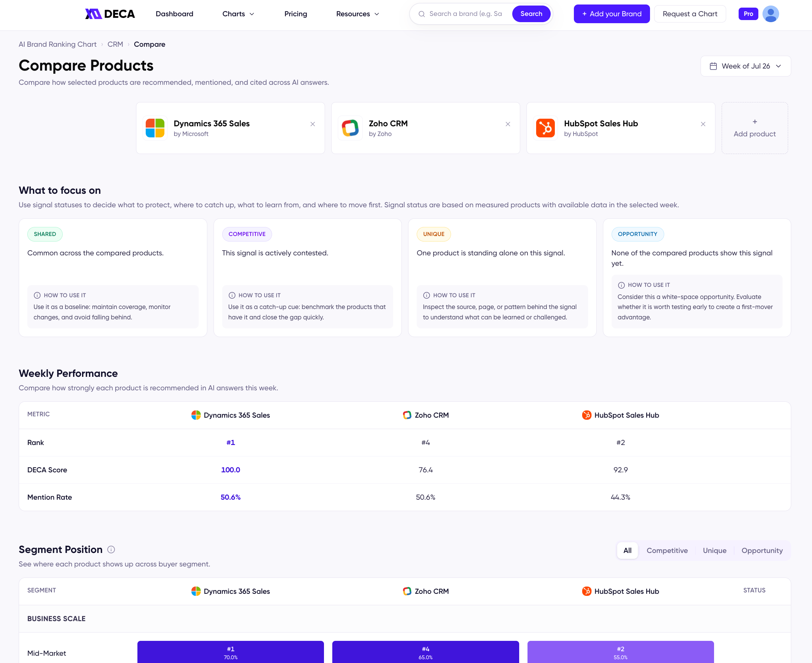The image size is (812, 663).
Task: Focus the brand search input field
Action: point(467,14)
